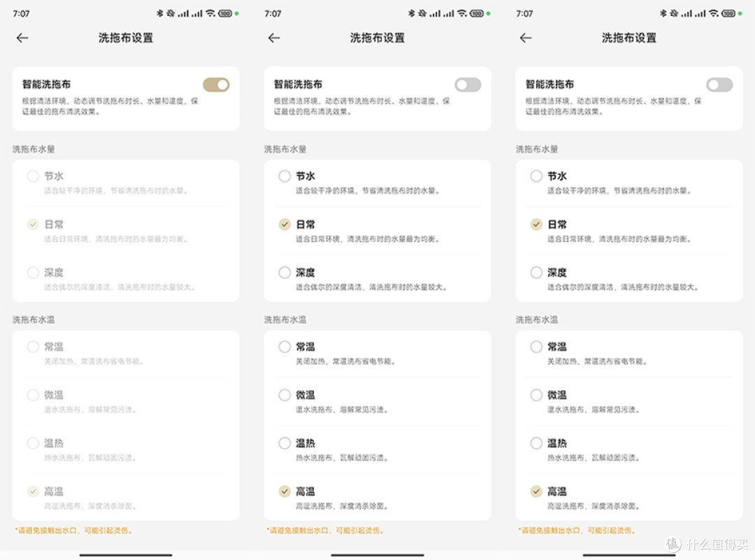Tap orange scald warning text in right panel

click(x=577, y=530)
